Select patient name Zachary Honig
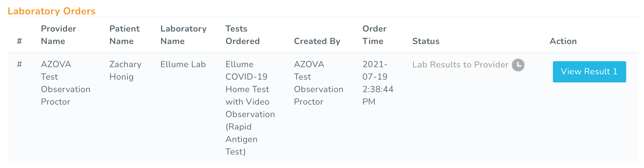The width and height of the screenshot is (644, 168). click(125, 71)
